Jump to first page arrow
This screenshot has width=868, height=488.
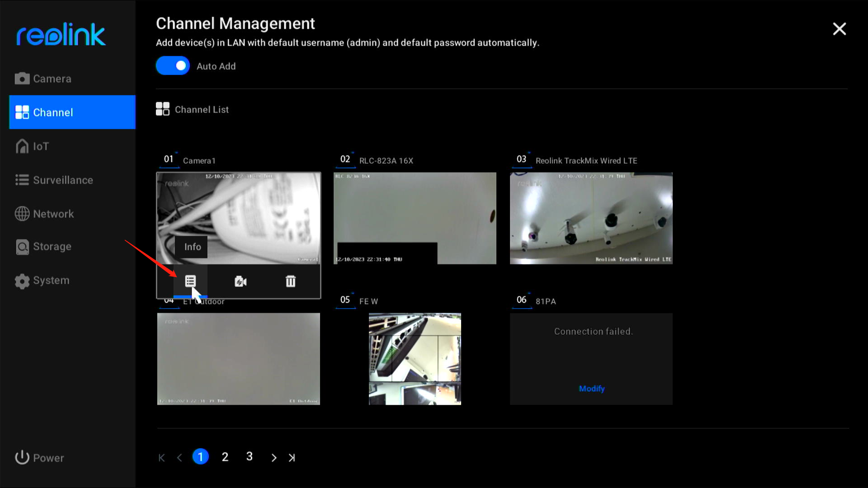[161, 458]
